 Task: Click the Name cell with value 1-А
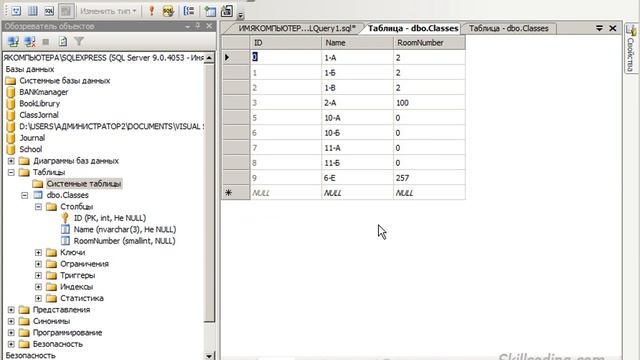pos(358,58)
